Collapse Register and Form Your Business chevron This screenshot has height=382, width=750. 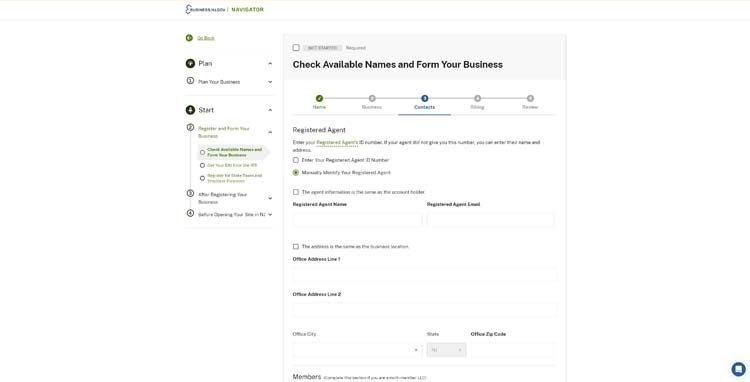click(x=270, y=132)
